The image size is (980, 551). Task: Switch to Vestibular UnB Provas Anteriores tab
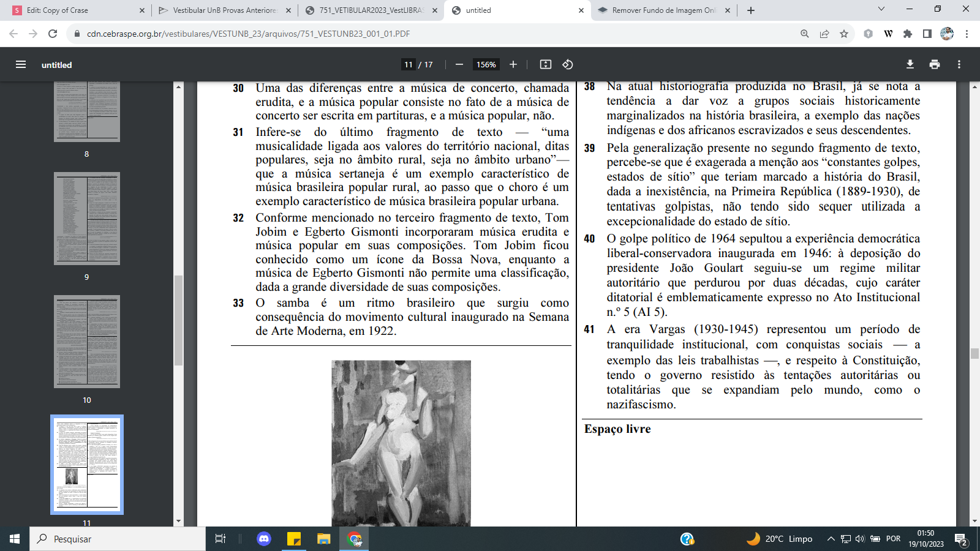(x=225, y=10)
